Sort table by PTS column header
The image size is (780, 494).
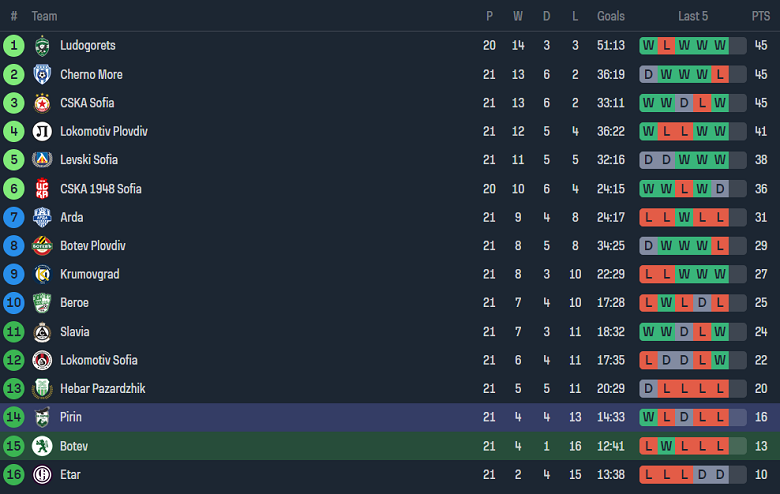point(760,16)
